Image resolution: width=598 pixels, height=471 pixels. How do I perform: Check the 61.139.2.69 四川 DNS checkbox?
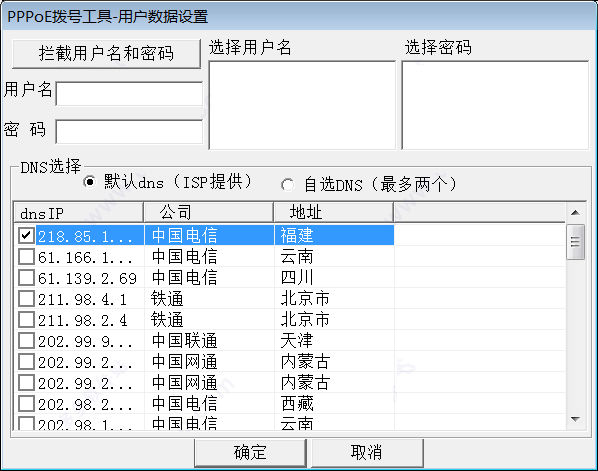click(x=26, y=278)
